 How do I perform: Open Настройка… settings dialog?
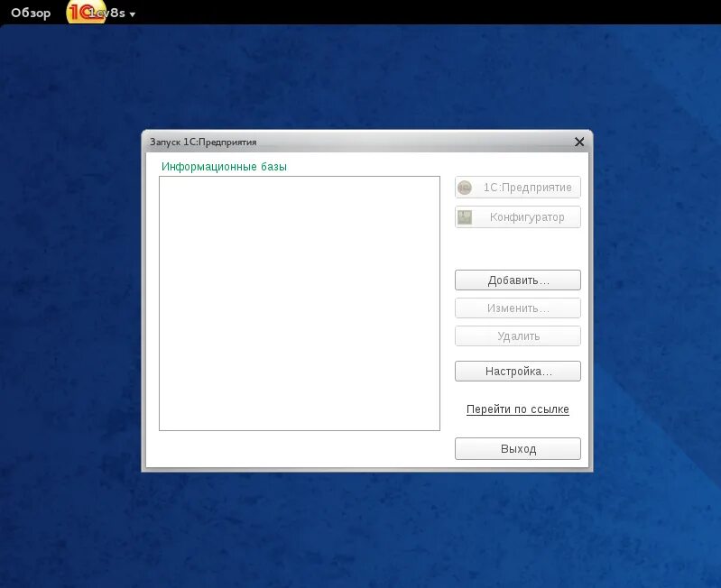point(518,372)
